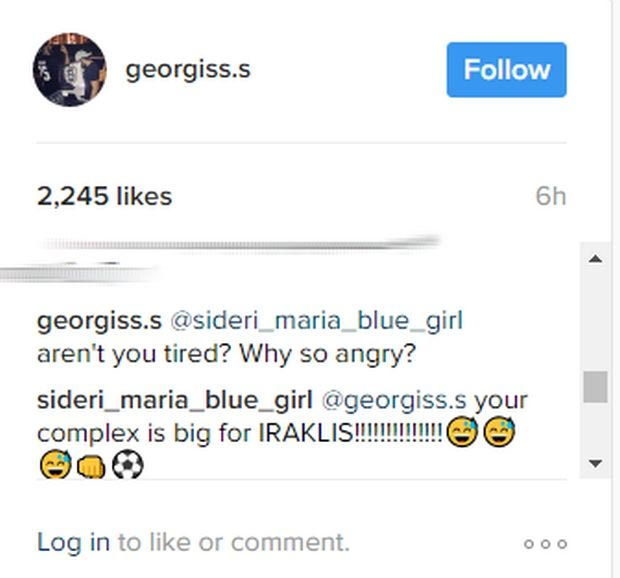Click the sweat-smile emoji directly after IRAKLIS!!!
The width and height of the screenshot is (620, 578).
460,435
